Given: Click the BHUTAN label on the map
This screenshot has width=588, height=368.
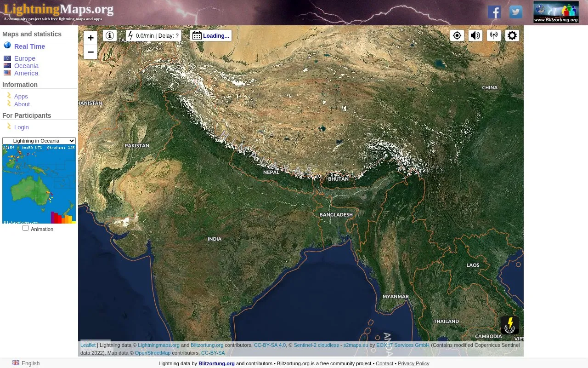Looking at the screenshot, I should (339, 179).
